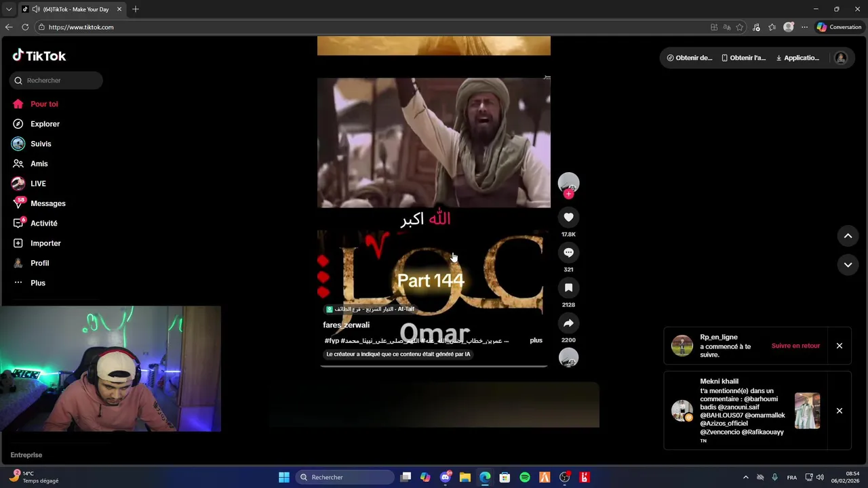Reload the page with refresh icon

[x=25, y=27]
